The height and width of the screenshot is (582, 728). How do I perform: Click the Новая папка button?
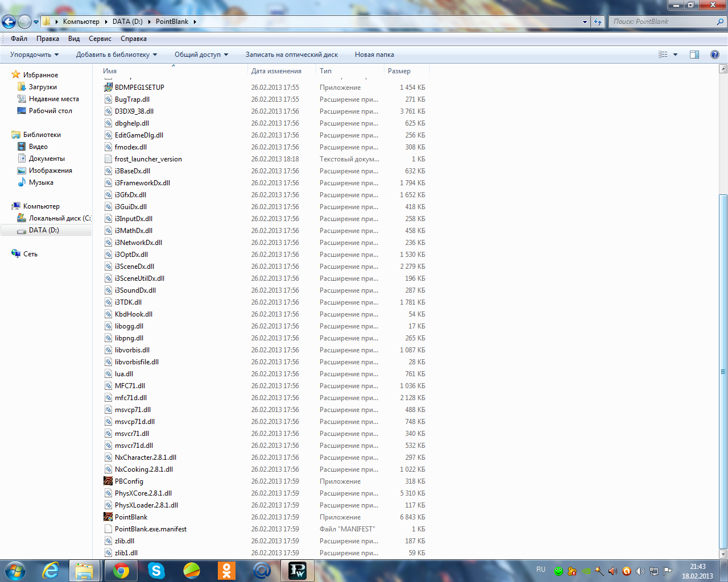click(374, 55)
